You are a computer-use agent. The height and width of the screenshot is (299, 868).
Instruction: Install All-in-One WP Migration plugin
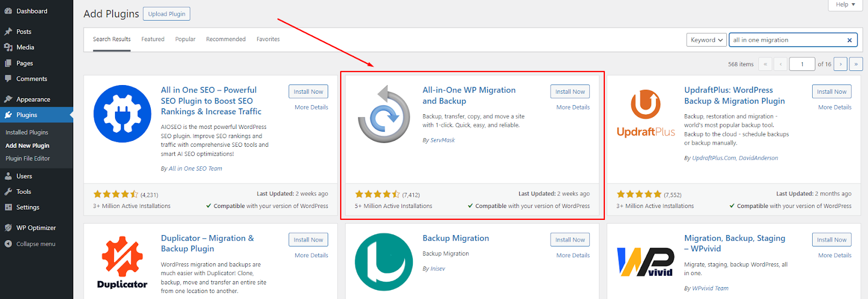570,92
